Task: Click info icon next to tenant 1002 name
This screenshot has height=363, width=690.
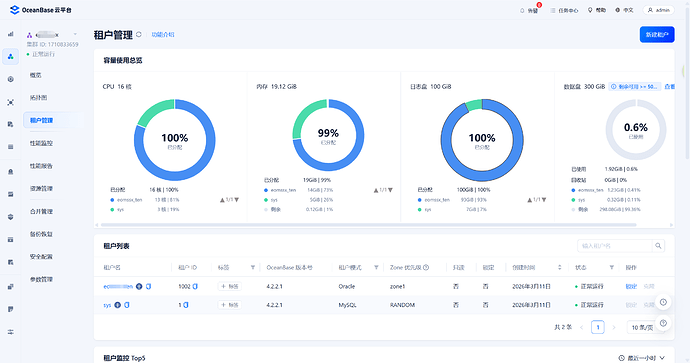Action: pos(139,286)
